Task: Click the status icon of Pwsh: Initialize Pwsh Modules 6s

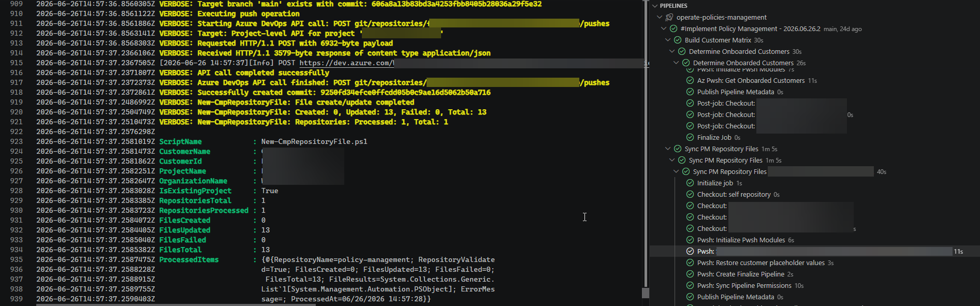Action: (690, 240)
